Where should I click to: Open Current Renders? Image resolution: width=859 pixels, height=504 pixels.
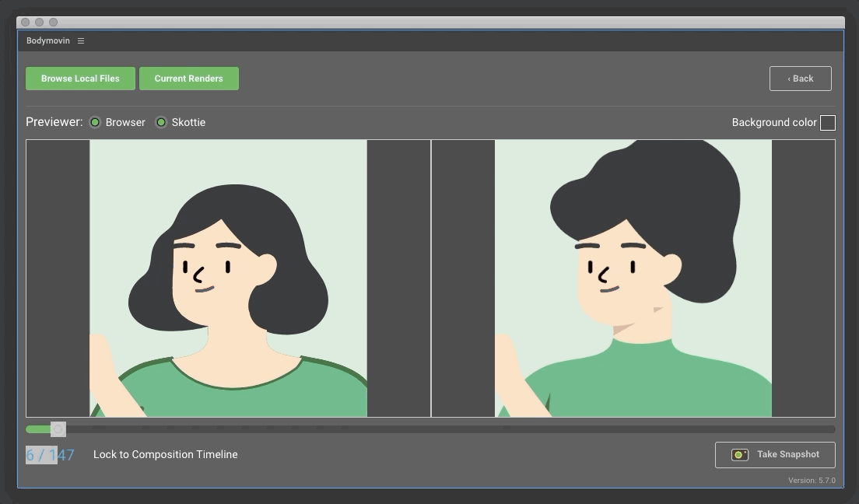[188, 78]
